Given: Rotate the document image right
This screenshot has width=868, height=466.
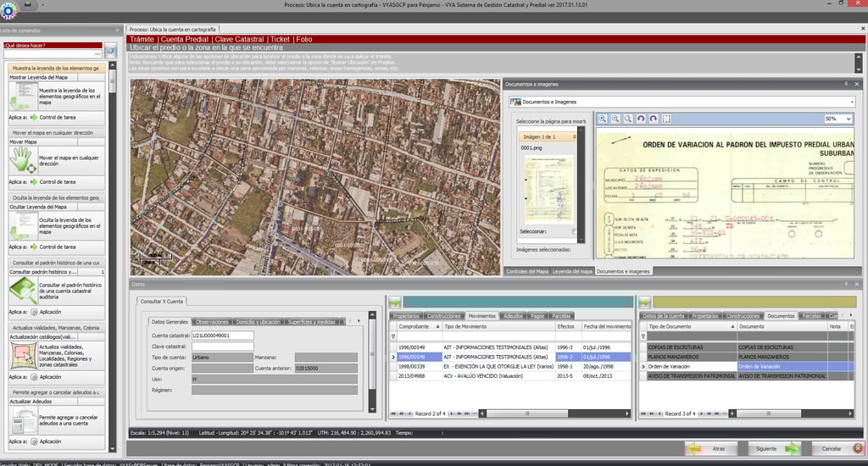Looking at the screenshot, I should [x=654, y=119].
